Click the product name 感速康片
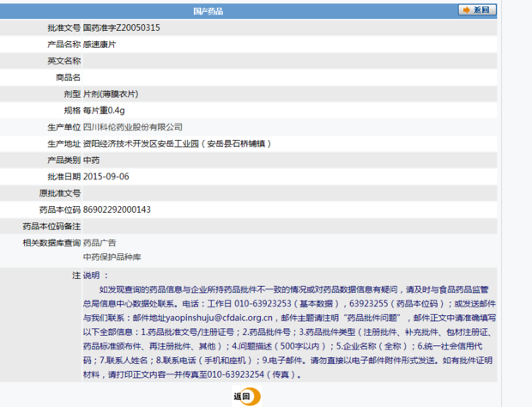The width and height of the screenshot is (532, 407). pyautogui.click(x=101, y=45)
